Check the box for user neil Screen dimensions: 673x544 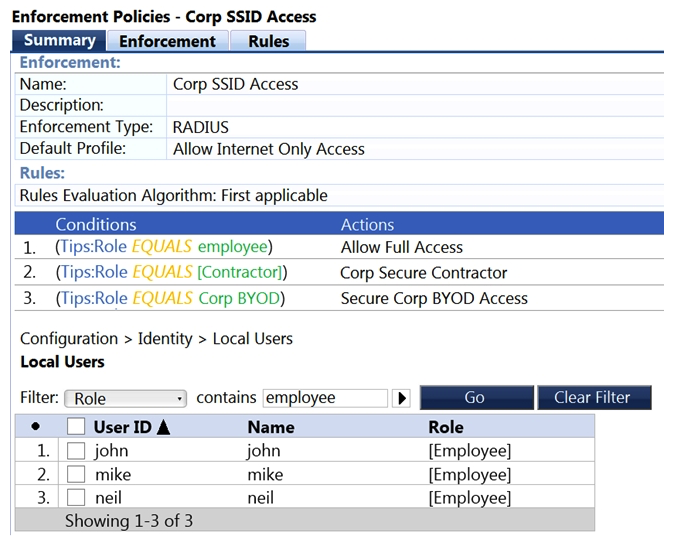(x=76, y=498)
